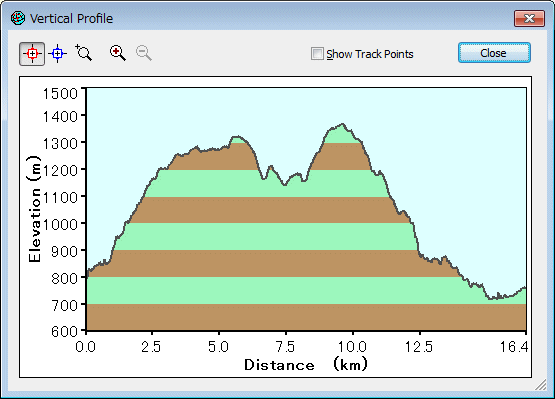The width and height of the screenshot is (555, 399).
Task: Click the Distance (km) axis title
Action: click(306, 364)
